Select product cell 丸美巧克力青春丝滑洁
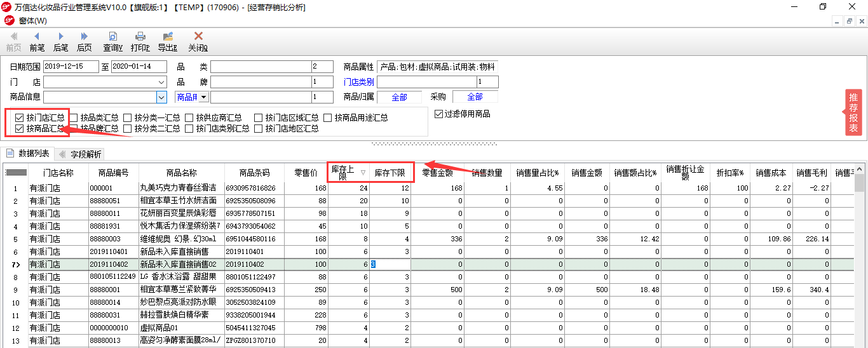Viewport: 868px width, 348px height. point(181,188)
